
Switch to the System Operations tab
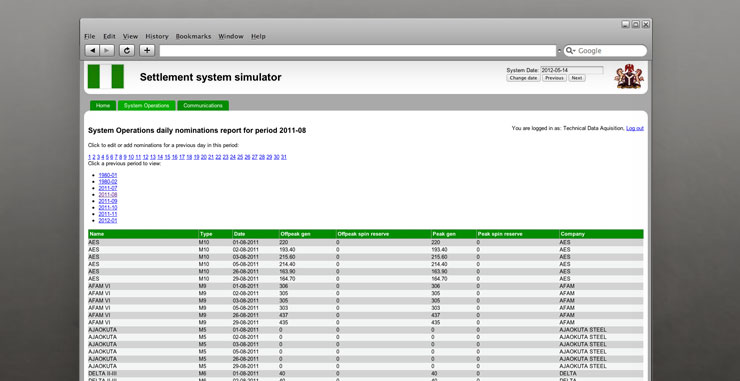click(146, 106)
